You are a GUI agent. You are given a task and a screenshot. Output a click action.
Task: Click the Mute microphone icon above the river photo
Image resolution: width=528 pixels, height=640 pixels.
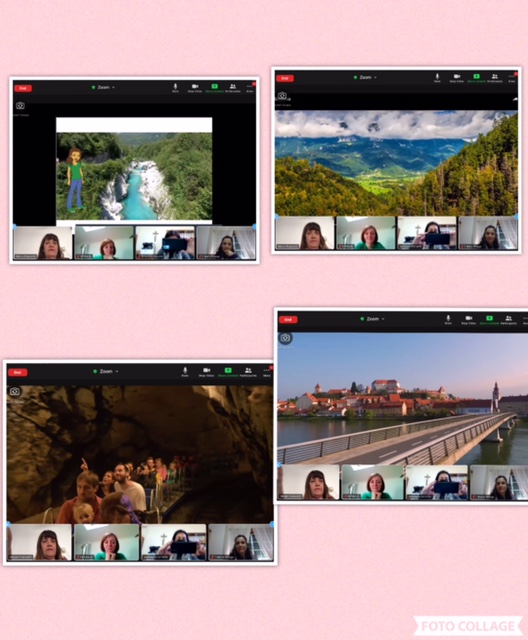pyautogui.click(x=175, y=88)
